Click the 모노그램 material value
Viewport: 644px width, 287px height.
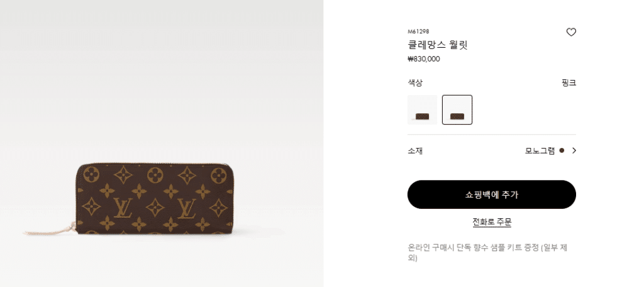tap(540, 150)
